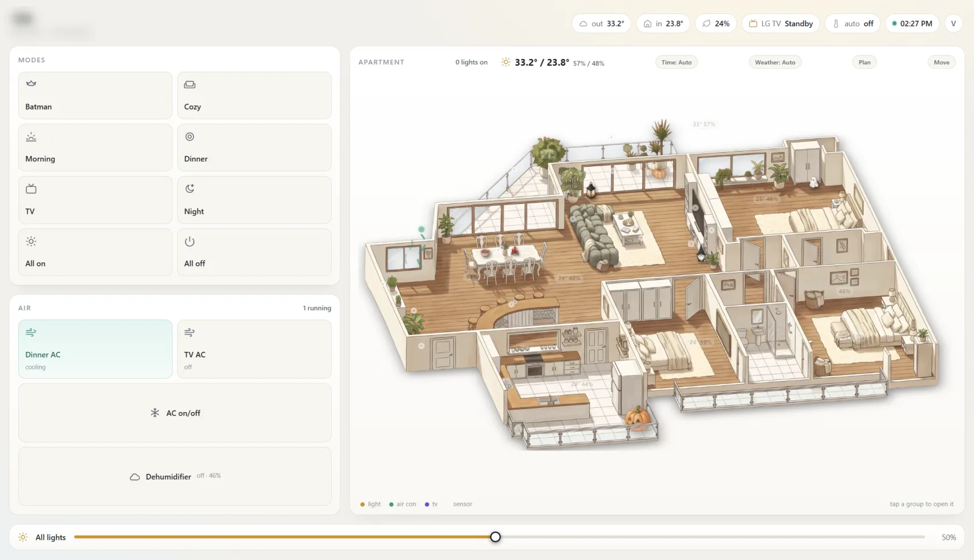Viewport: 974px width, 560px height.
Task: Toggle the Dinner AC tile
Action: tap(96, 349)
